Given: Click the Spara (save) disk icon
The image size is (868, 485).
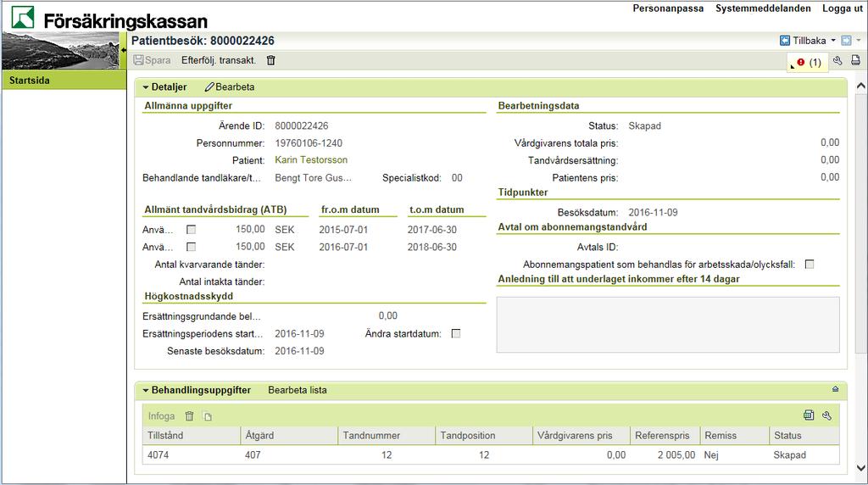Looking at the screenshot, I should point(138,60).
